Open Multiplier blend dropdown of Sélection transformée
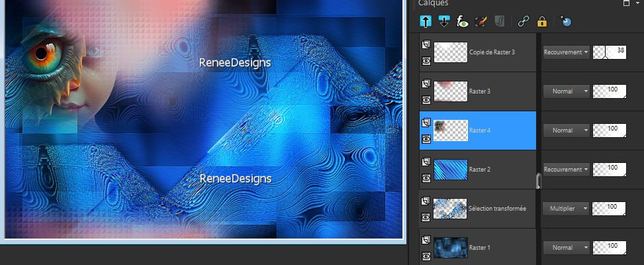 click(567, 208)
